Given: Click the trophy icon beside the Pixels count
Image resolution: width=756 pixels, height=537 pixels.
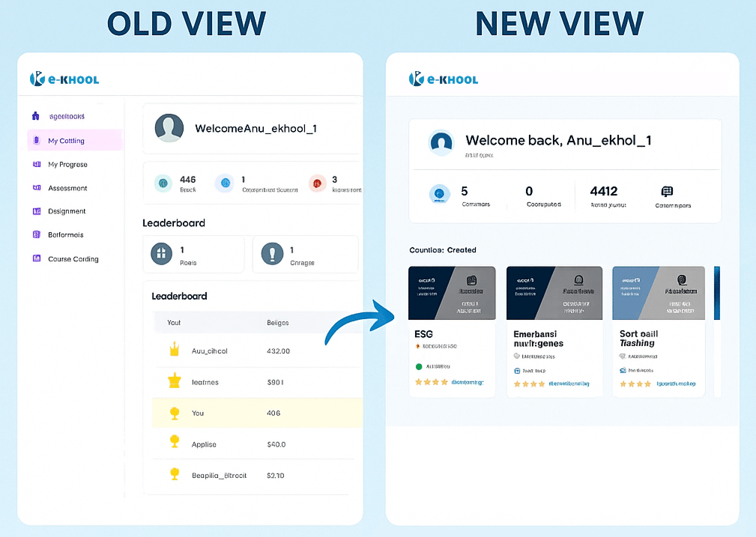Looking at the screenshot, I should tap(161, 255).
